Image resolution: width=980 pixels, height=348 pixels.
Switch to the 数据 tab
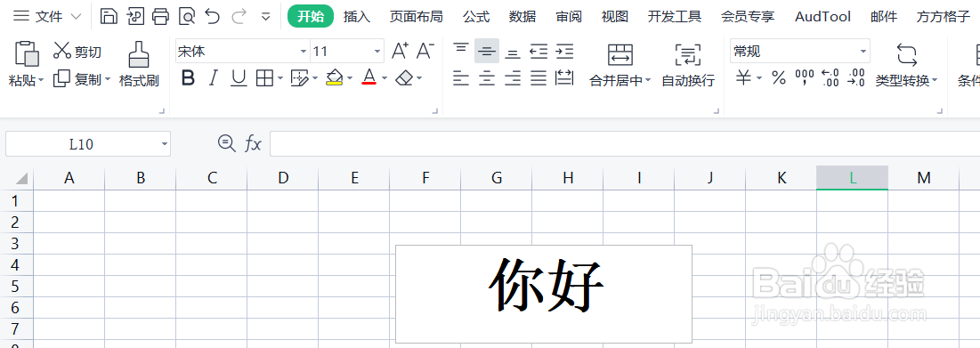522,17
